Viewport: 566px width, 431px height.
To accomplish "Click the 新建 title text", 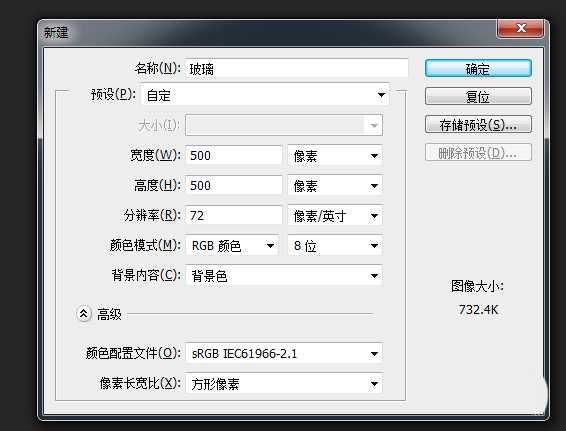I will tap(56, 32).
